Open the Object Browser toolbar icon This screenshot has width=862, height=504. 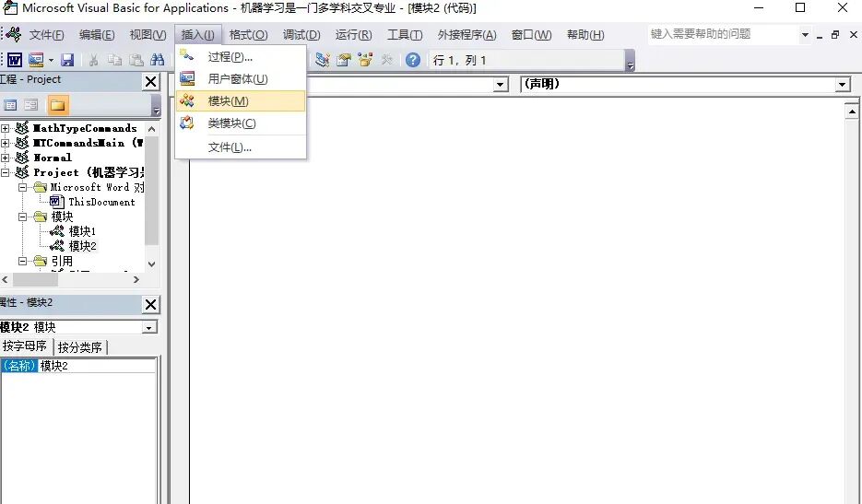click(x=365, y=60)
